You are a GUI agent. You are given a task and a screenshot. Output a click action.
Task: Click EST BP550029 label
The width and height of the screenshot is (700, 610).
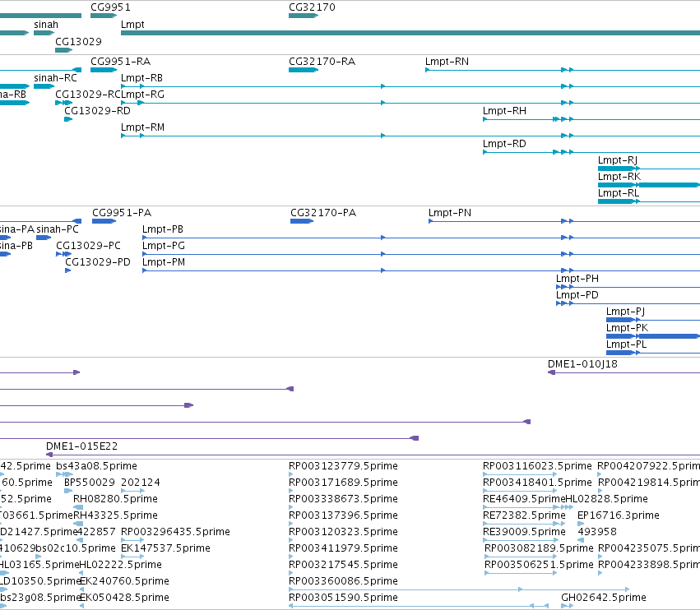click(x=90, y=483)
